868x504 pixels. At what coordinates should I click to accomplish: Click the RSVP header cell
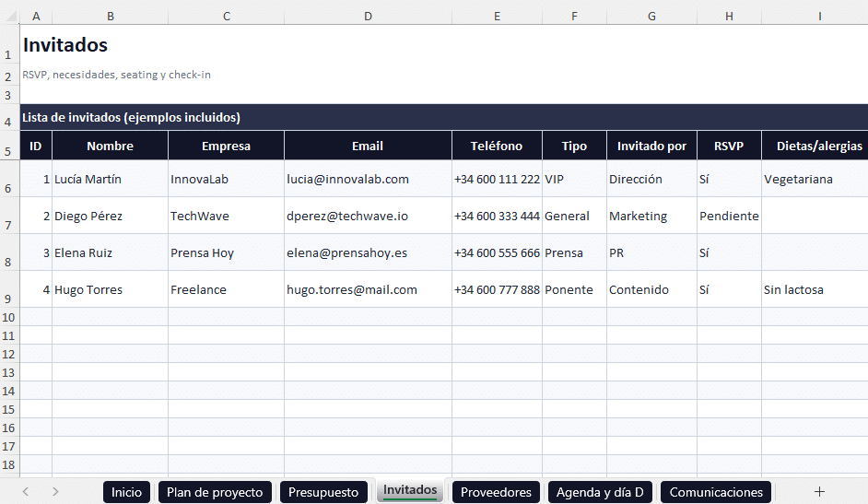click(x=729, y=147)
